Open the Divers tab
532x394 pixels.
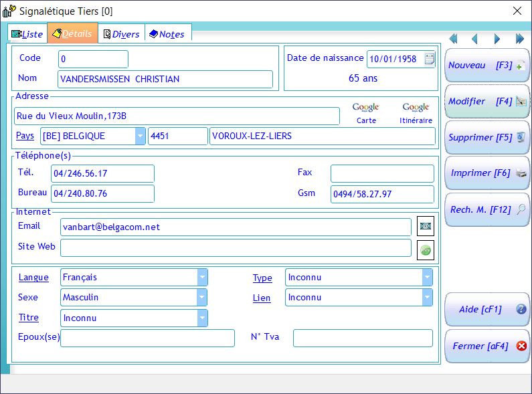point(122,34)
